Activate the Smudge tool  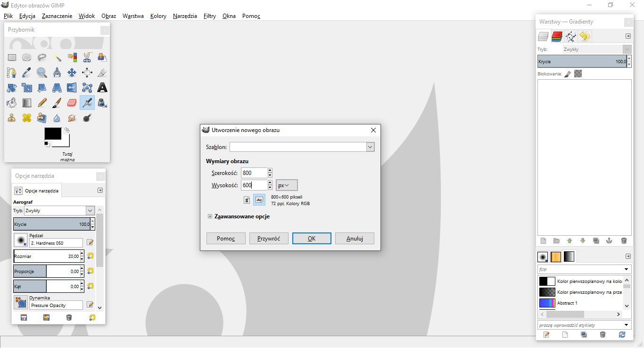coord(72,118)
